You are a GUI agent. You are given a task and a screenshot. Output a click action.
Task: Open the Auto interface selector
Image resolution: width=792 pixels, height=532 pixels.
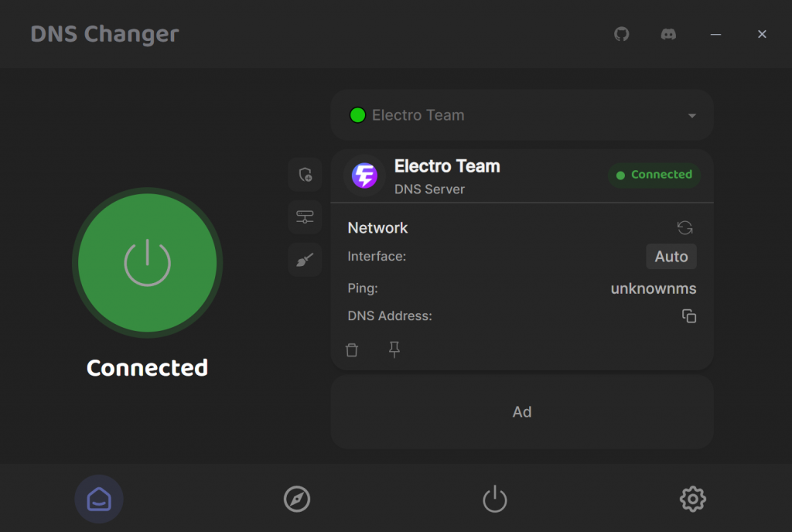(671, 257)
